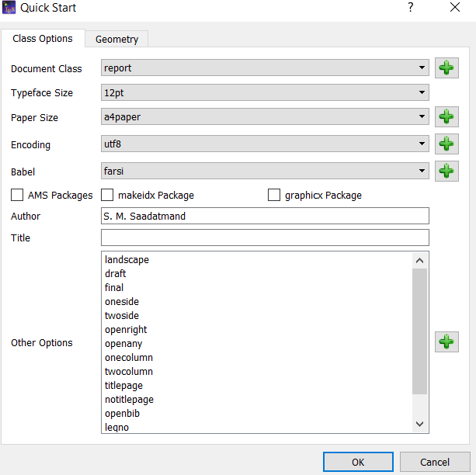Select the Class Options tab
The height and width of the screenshot is (475, 476).
[43, 39]
